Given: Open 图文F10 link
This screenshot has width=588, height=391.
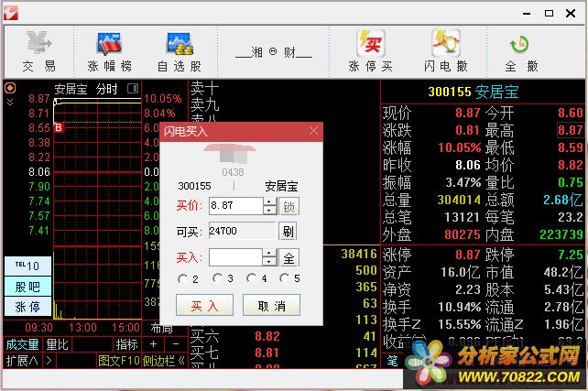Looking at the screenshot, I should 119,361.
